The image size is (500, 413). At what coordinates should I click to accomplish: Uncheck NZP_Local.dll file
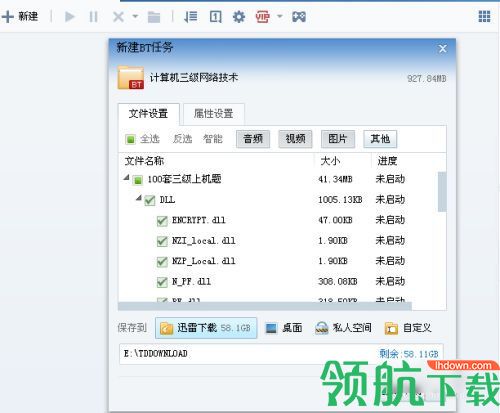(x=162, y=262)
